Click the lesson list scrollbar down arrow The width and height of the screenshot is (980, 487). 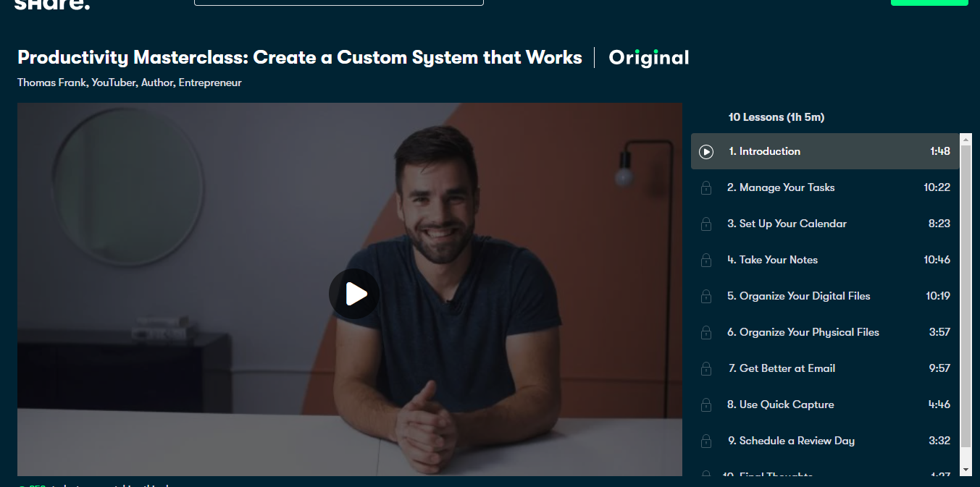[966, 470]
